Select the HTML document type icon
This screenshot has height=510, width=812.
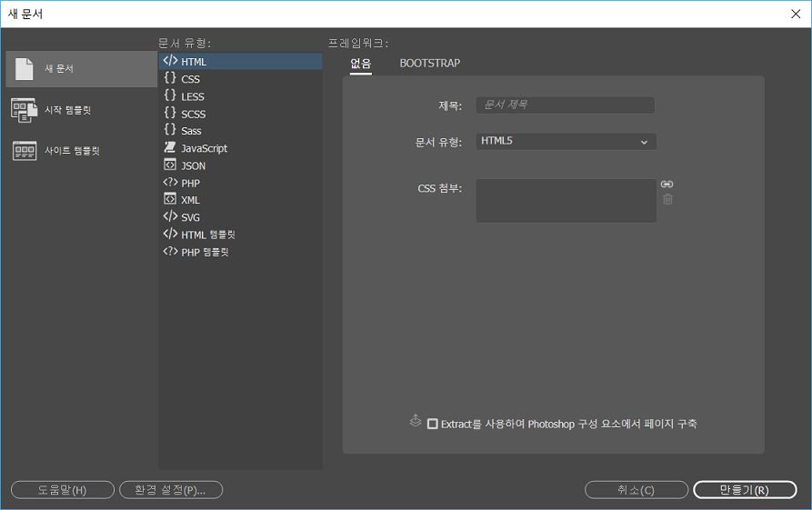[170, 61]
